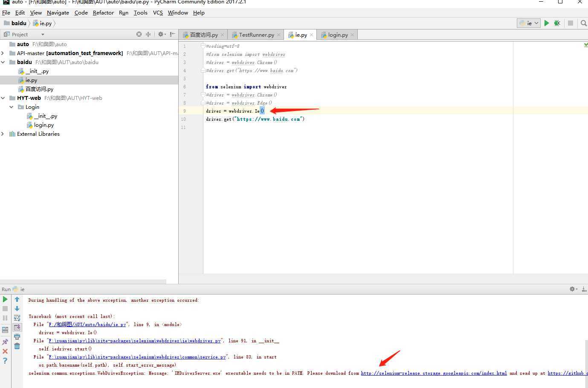Open the Refactor menu
The width and height of the screenshot is (588, 388).
tap(103, 12)
